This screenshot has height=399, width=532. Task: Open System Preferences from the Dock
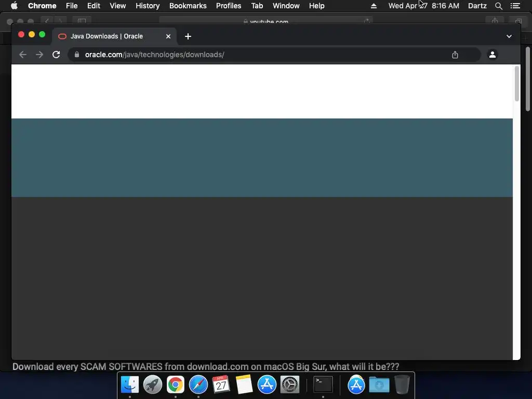coord(290,384)
